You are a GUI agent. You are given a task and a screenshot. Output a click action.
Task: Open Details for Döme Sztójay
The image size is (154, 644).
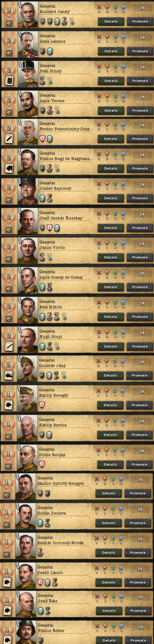pyautogui.click(x=110, y=465)
